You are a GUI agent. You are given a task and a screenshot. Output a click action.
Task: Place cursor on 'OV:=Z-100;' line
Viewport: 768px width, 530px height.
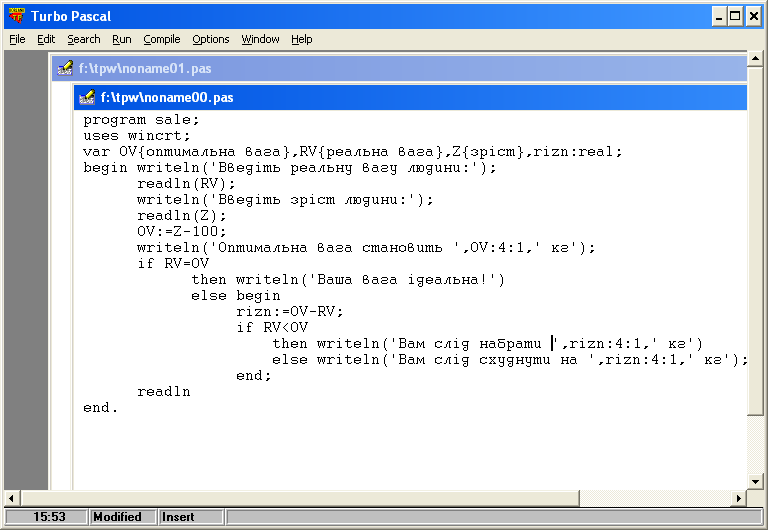tap(182, 231)
